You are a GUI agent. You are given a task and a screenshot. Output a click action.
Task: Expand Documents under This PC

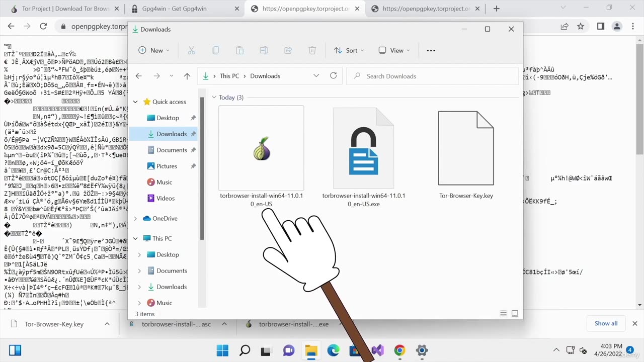click(139, 270)
